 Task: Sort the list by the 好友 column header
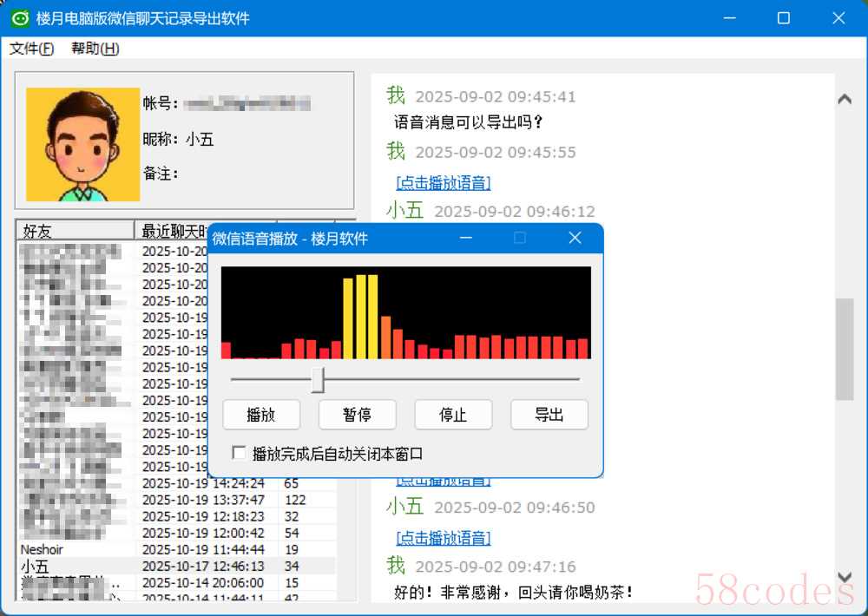point(75,231)
